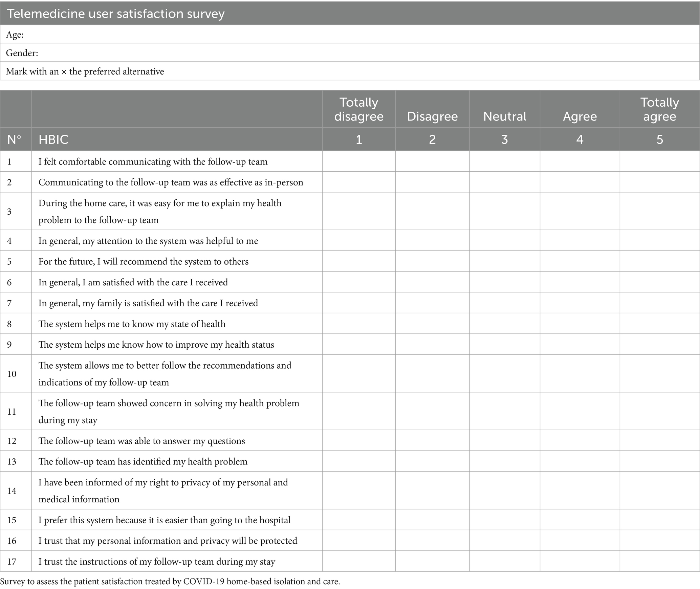700x589 pixels.
Task: Click the Gender: field row
Action: click(350, 52)
